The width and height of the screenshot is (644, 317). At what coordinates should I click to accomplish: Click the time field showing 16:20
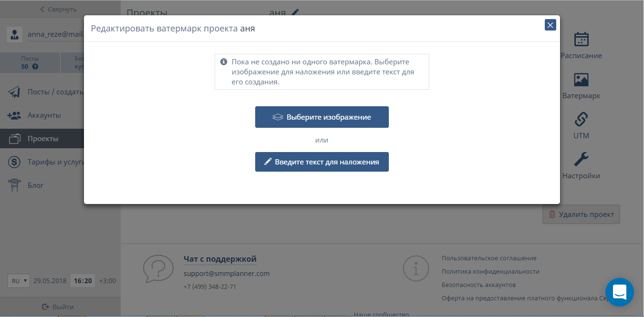[x=83, y=281]
